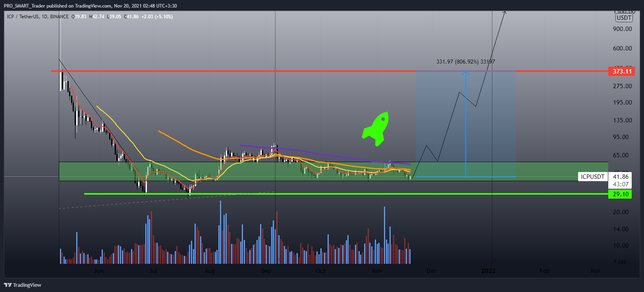The width and height of the screenshot is (644, 292).
Task: Click 20.00 on the price scale
Action: pos(621,212)
